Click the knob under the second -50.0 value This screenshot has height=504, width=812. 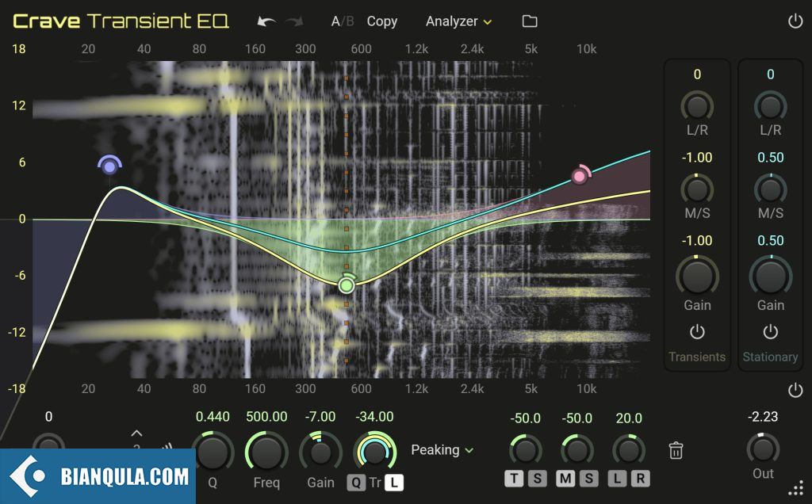click(x=577, y=451)
